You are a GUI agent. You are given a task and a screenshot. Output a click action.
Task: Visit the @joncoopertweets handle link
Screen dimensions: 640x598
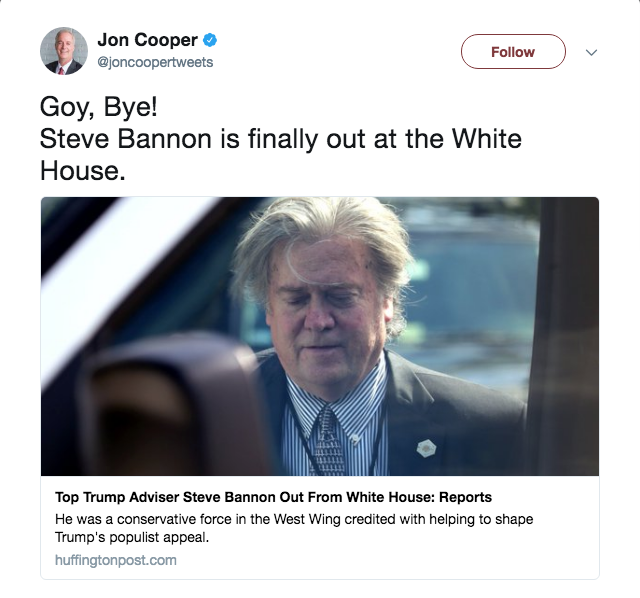click(x=155, y=62)
